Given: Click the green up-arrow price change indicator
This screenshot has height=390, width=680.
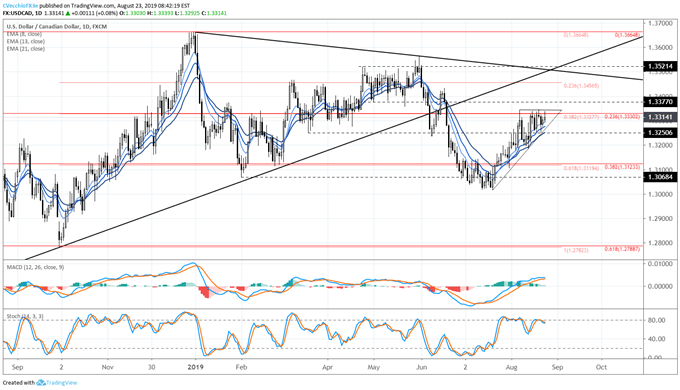Looking at the screenshot, I should click(x=68, y=13).
